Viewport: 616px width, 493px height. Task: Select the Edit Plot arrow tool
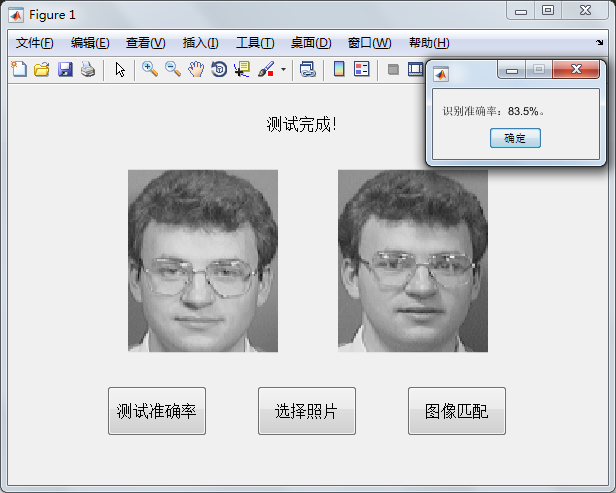coord(120,70)
